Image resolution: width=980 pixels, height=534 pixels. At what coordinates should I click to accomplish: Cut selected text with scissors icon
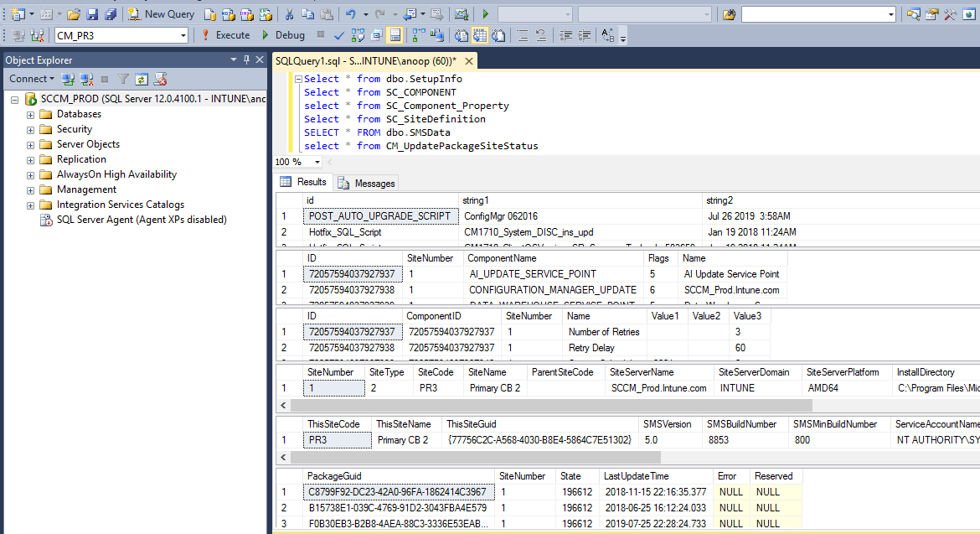(x=289, y=13)
